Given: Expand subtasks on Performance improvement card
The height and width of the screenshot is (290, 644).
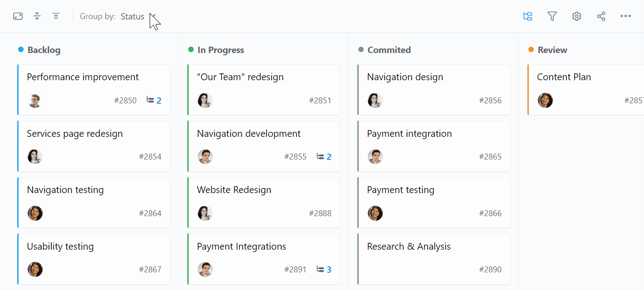Looking at the screenshot, I should click(154, 100).
